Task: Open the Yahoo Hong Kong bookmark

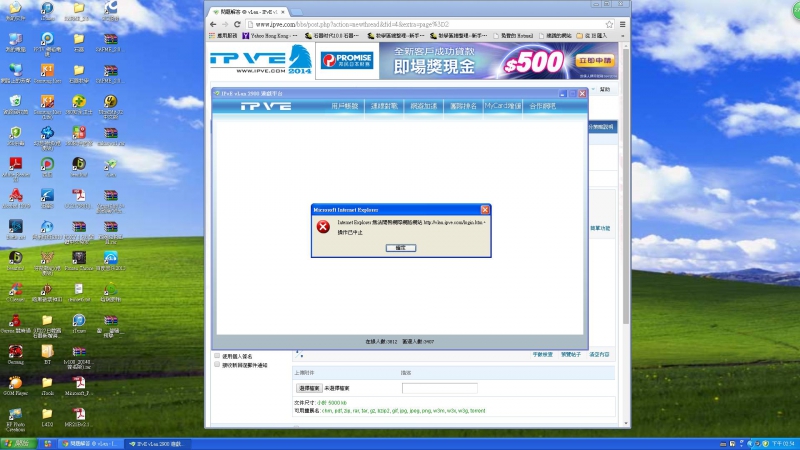Action: tap(269, 36)
